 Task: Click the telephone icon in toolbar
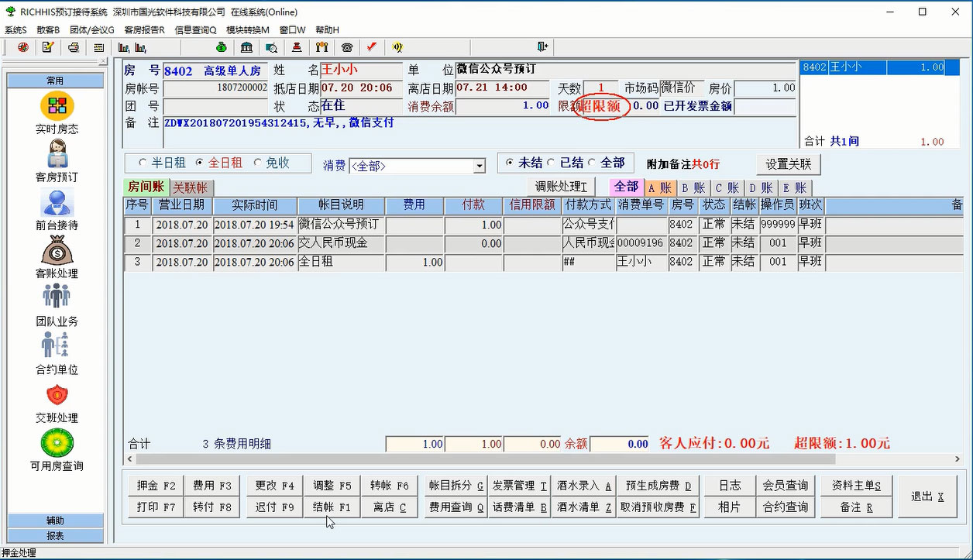point(346,47)
